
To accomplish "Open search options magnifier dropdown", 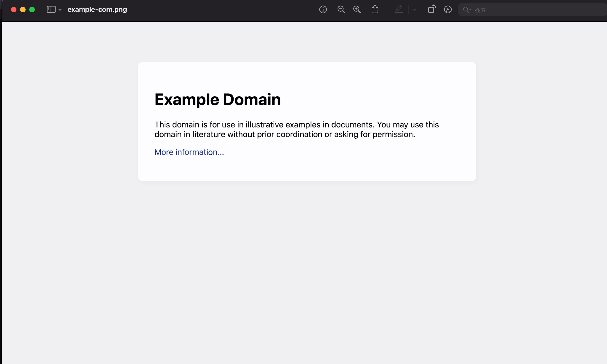I will [467, 10].
